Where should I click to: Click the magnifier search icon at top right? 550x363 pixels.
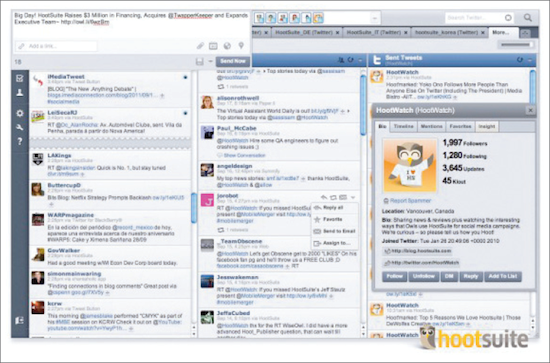(x=528, y=18)
